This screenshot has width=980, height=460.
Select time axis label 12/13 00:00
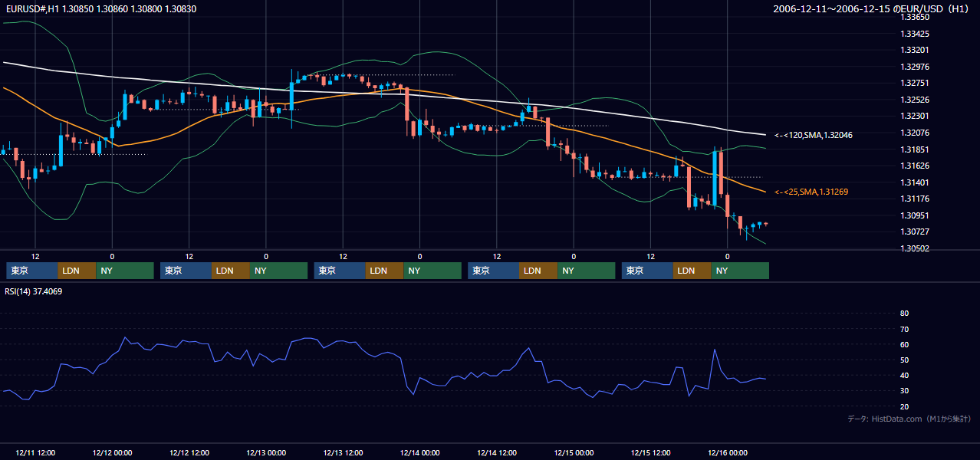coord(266,452)
